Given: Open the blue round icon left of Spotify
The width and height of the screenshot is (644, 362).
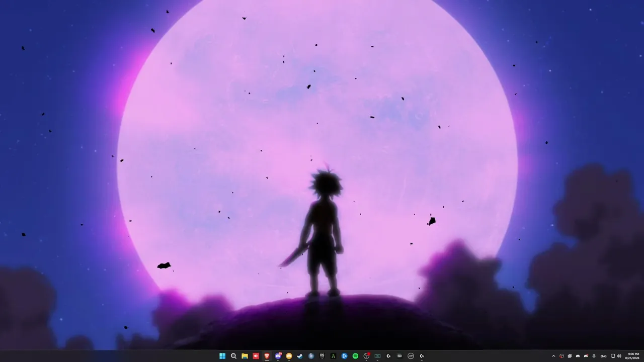Looking at the screenshot, I should tap(344, 356).
